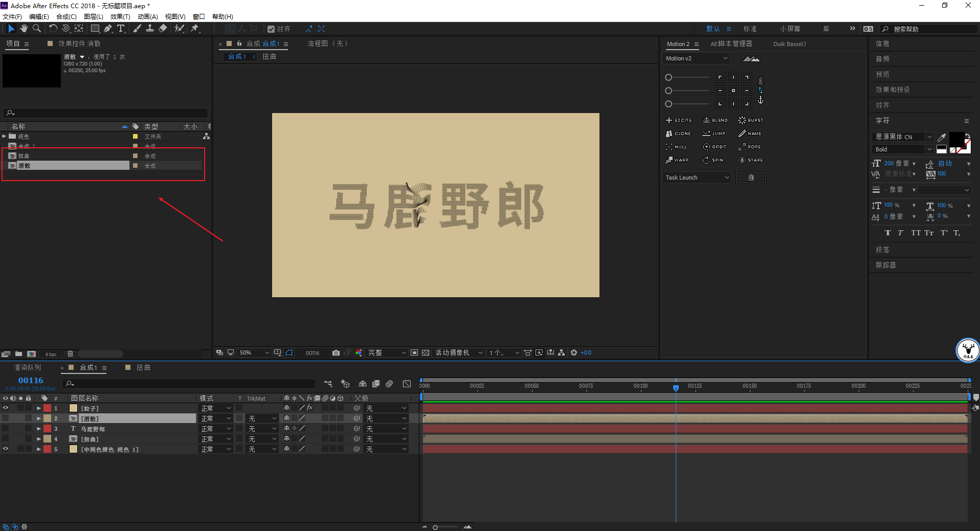Click the trash icon beside Task Launch
Screen dimensions: 980x531
coord(750,178)
